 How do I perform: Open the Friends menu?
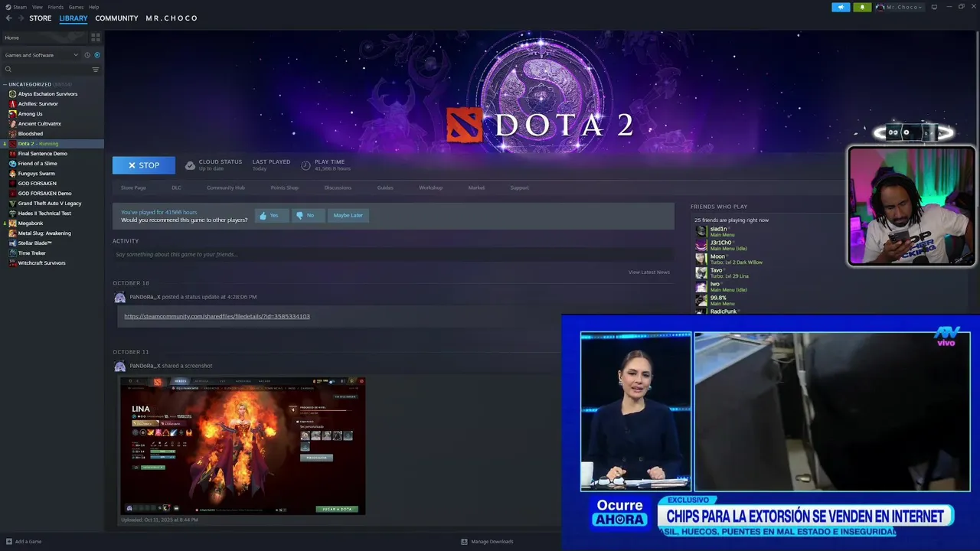pyautogui.click(x=56, y=7)
